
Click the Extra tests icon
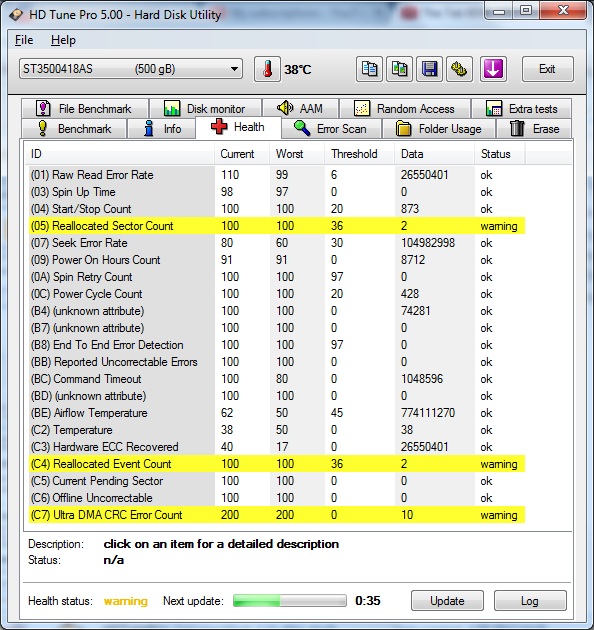tap(494, 108)
